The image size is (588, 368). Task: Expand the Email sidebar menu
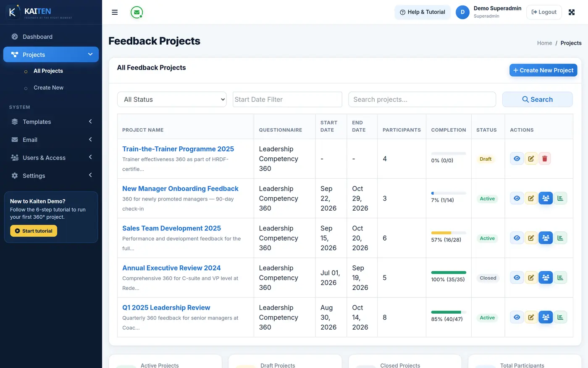51,140
